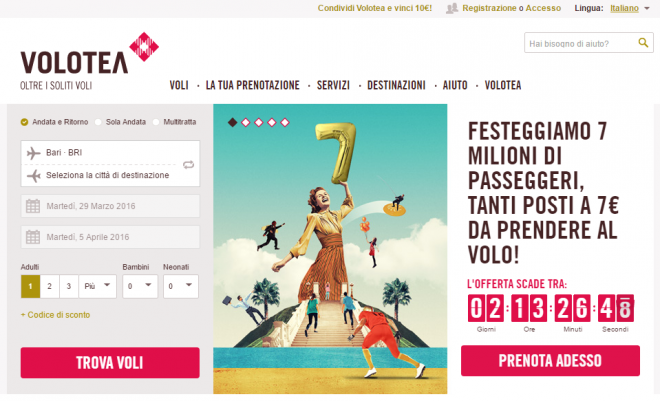
Task: Go to the second carousel slide dot
Action: 246,122
